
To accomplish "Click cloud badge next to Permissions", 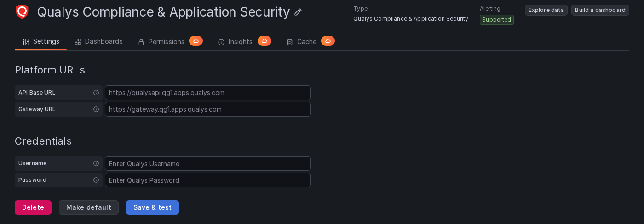I will click(196, 41).
